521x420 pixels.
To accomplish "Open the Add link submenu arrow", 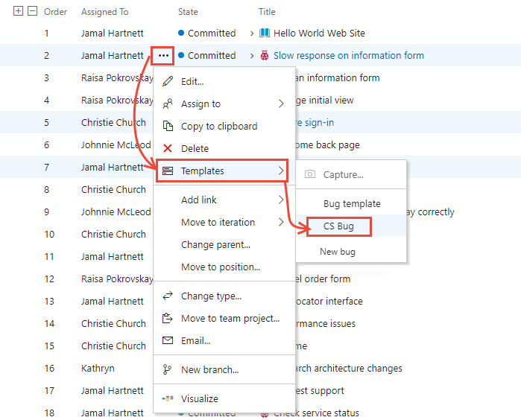I will (281, 200).
